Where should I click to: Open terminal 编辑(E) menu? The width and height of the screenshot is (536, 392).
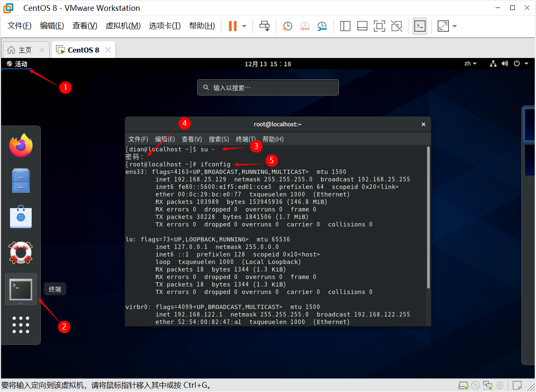[x=165, y=139]
